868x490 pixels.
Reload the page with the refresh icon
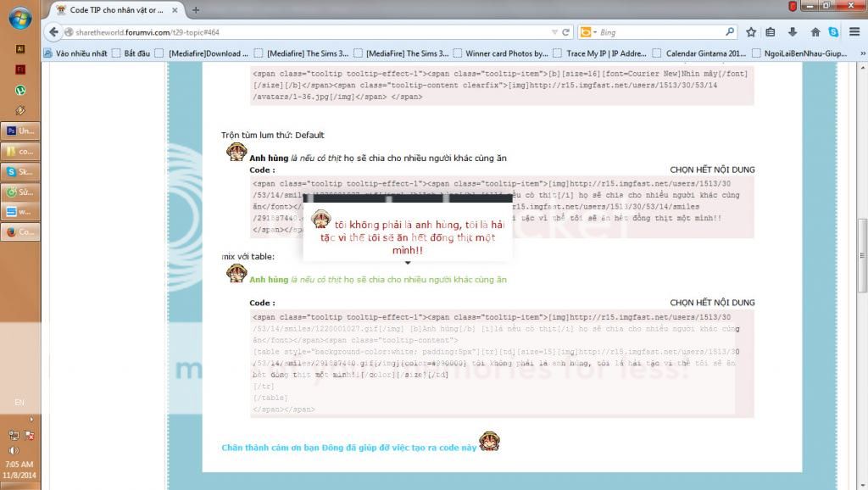tap(565, 32)
